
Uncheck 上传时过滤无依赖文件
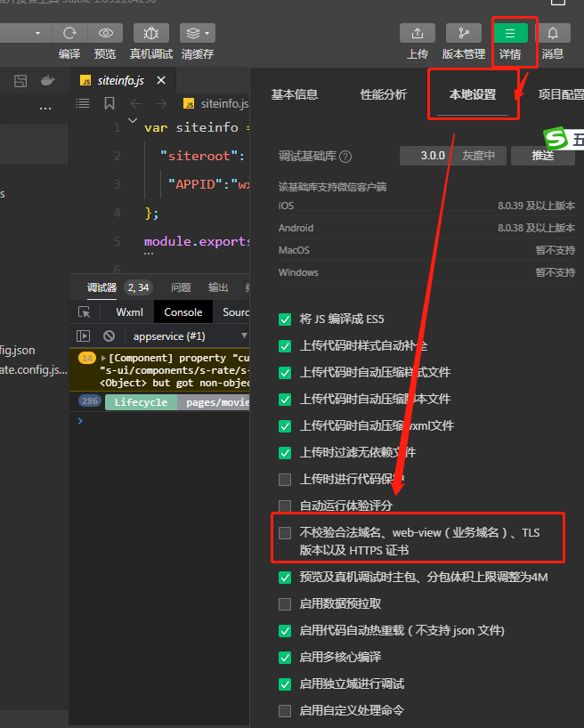click(285, 453)
